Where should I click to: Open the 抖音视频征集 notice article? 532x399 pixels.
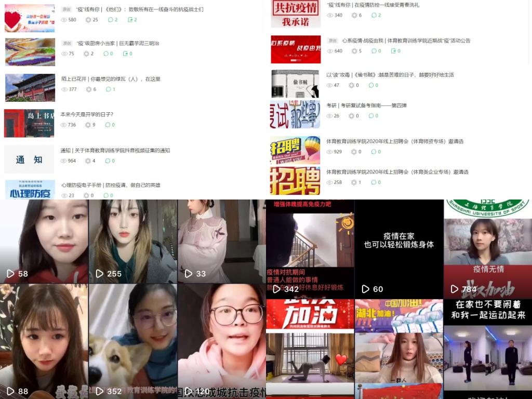pos(115,151)
